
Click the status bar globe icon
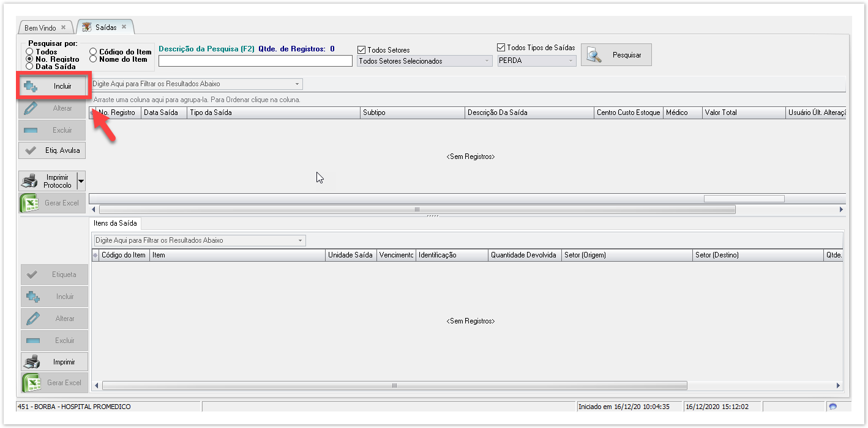coord(832,407)
